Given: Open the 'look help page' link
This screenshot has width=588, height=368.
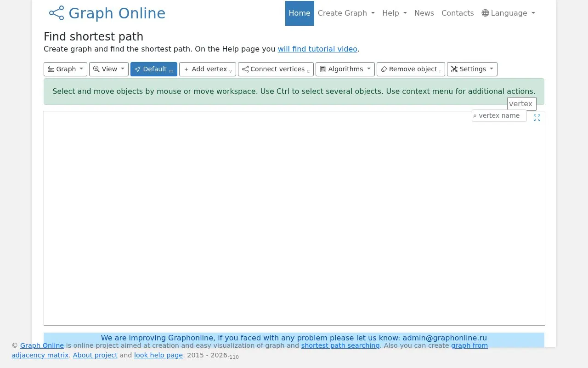Looking at the screenshot, I should (x=158, y=355).
